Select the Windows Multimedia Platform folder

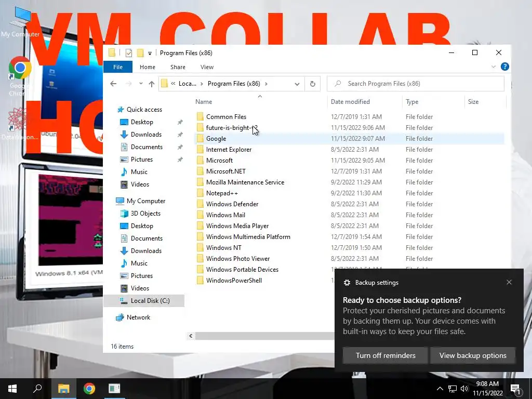(x=248, y=237)
